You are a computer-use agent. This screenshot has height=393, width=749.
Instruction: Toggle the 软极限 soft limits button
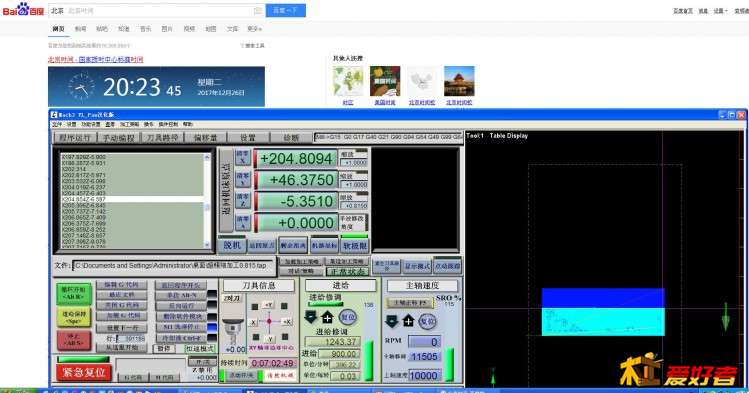click(354, 245)
